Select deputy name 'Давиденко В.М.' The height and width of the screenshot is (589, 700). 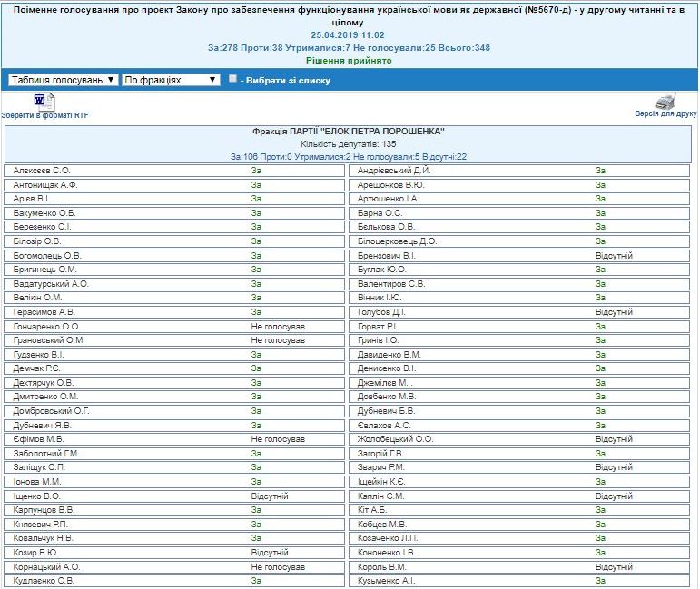point(389,355)
